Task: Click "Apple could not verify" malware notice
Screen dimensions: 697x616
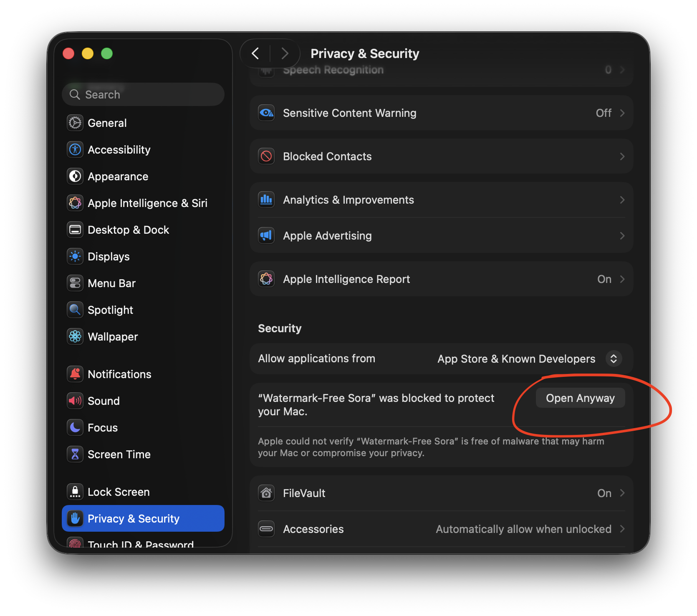Action: (431, 447)
